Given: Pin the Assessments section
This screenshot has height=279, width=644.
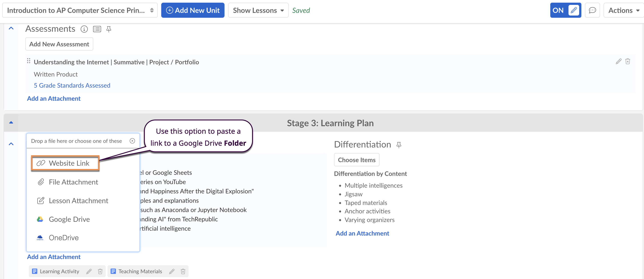Looking at the screenshot, I should click(x=109, y=29).
